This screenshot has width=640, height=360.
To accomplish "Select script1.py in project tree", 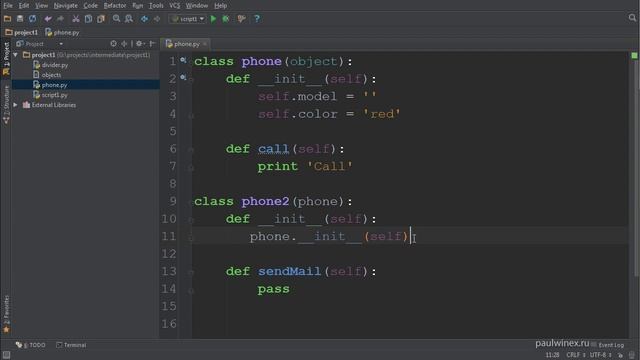I will [x=55, y=95].
